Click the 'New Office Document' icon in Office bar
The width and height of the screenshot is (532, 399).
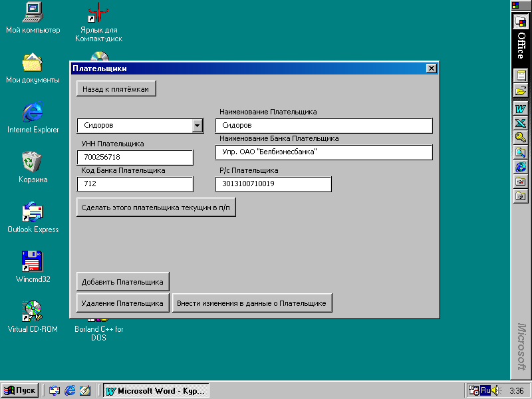[x=521, y=75]
